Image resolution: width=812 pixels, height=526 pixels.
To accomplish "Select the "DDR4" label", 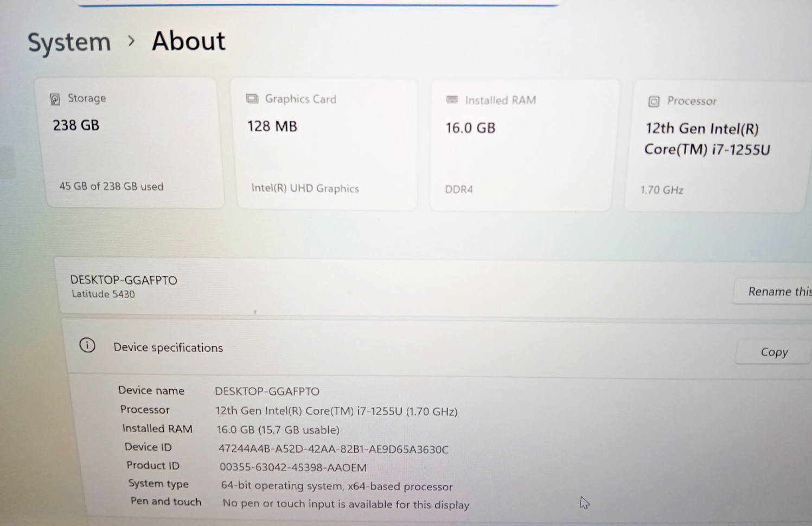I will (459, 189).
